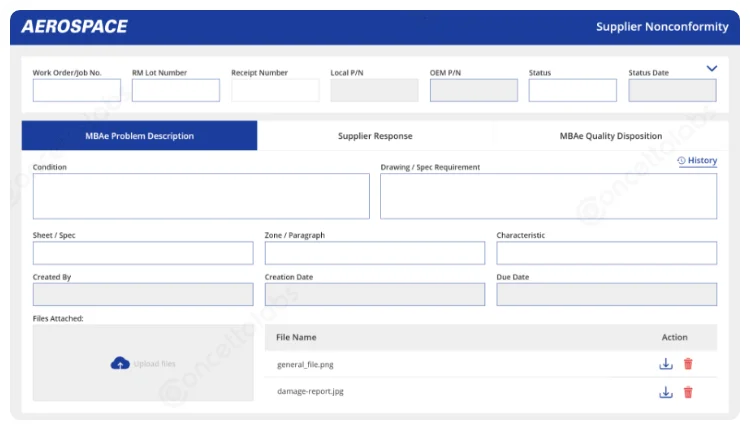The width and height of the screenshot is (750, 430).
Task: Click the Receipt Number field
Action: (275, 91)
